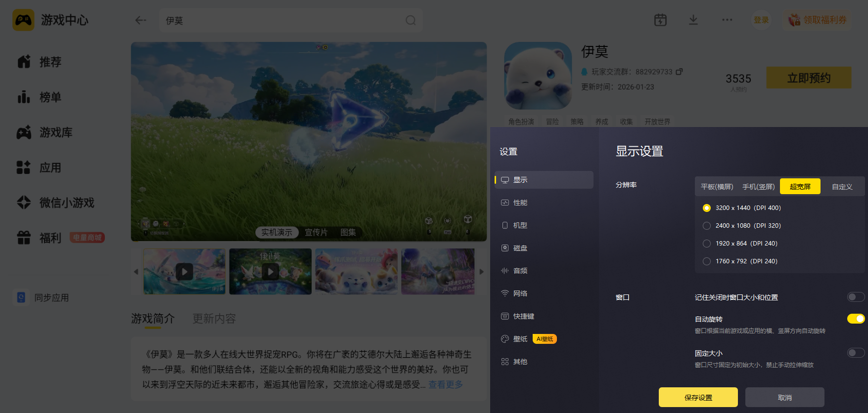Select the 图集 media tab
868x413 pixels.
(x=348, y=232)
